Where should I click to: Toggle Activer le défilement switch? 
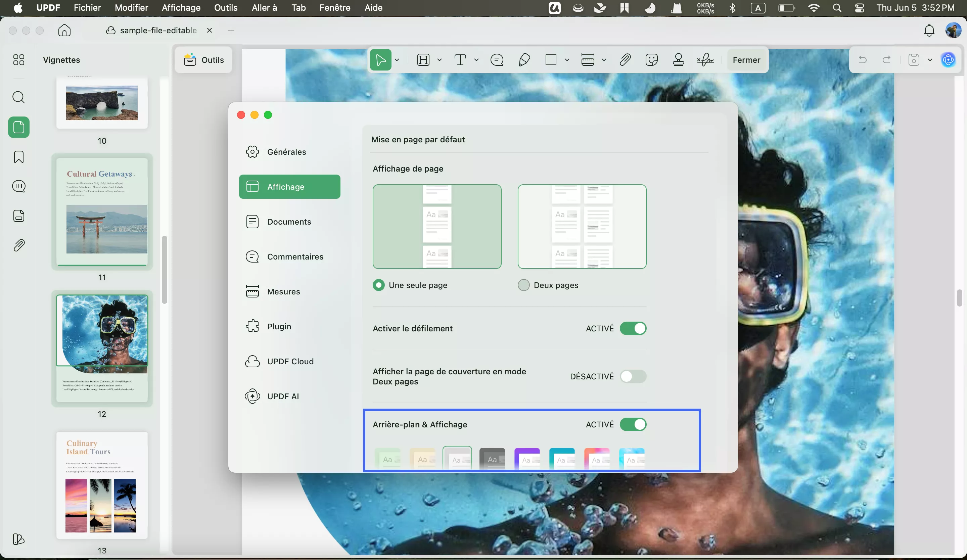pyautogui.click(x=633, y=328)
